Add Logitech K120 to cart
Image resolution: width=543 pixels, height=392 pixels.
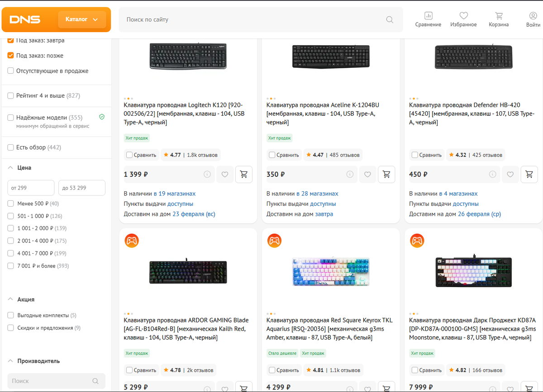(244, 174)
